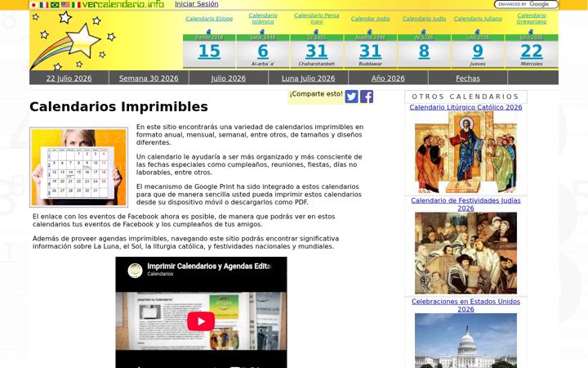Click Persian date number 31
This screenshot has height=368, width=588.
pos(317,52)
